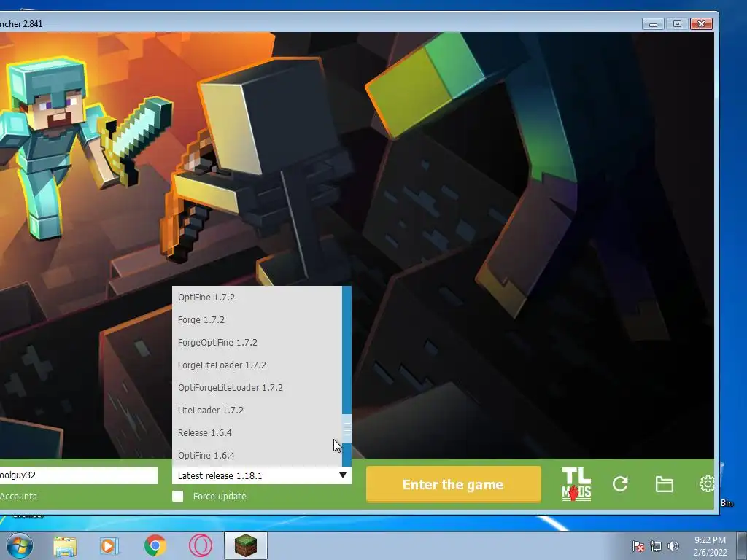Open Windows Start menu orb
747x560 pixels.
coord(20,545)
